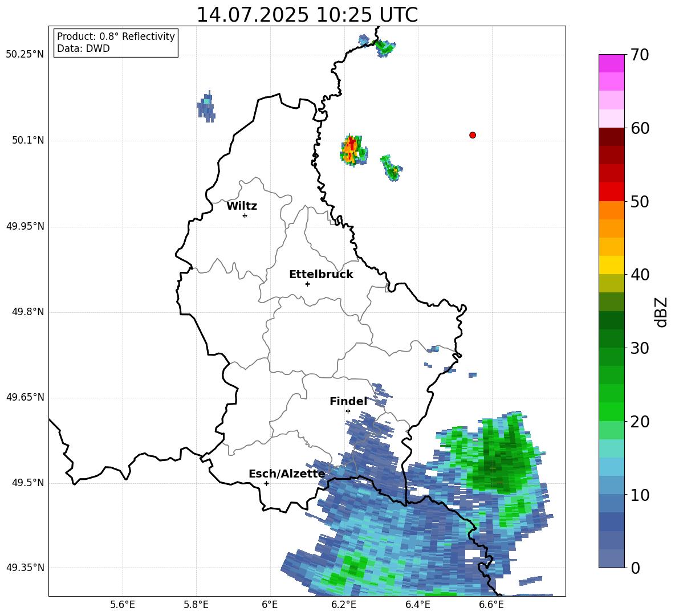Click the 40 colorbar tick label
This screenshot has height=616, width=675.
640,275
